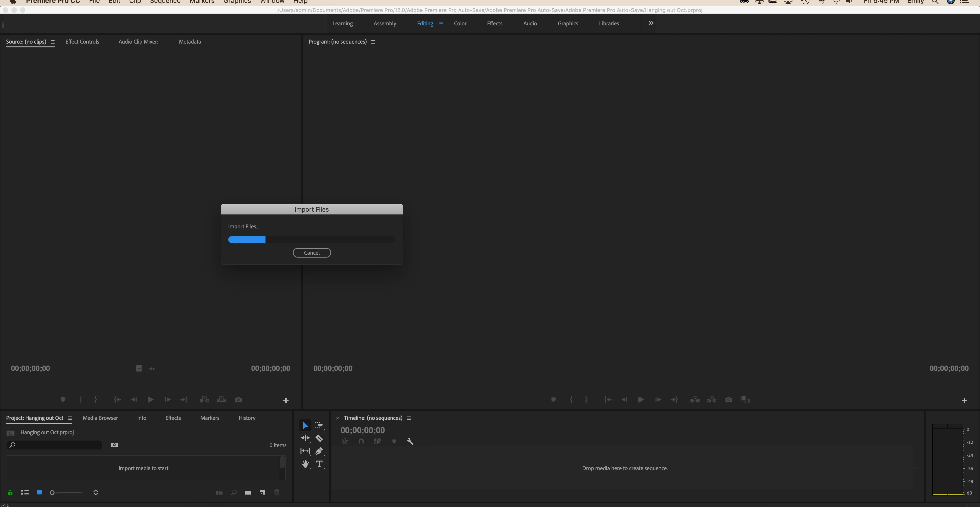The height and width of the screenshot is (507, 980).
Task: Select the Pen tool
Action: (319, 451)
